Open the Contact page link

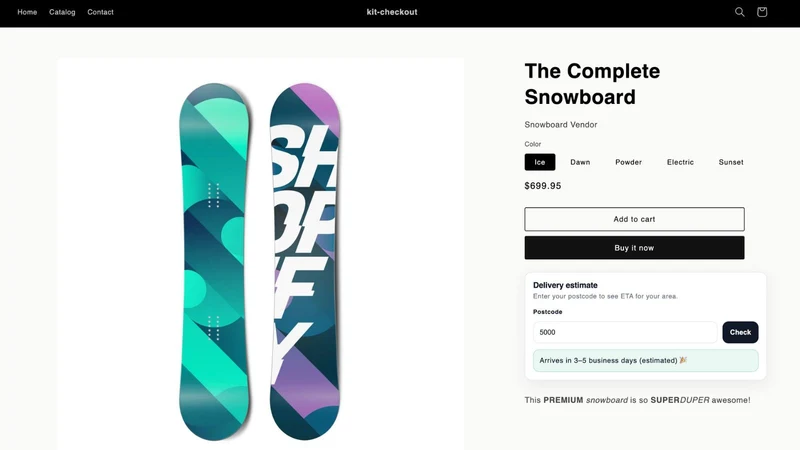pos(100,12)
